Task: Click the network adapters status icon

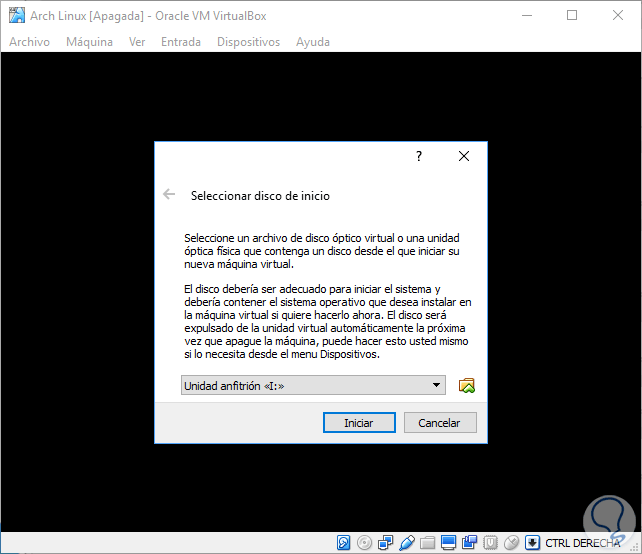Action: point(385,543)
